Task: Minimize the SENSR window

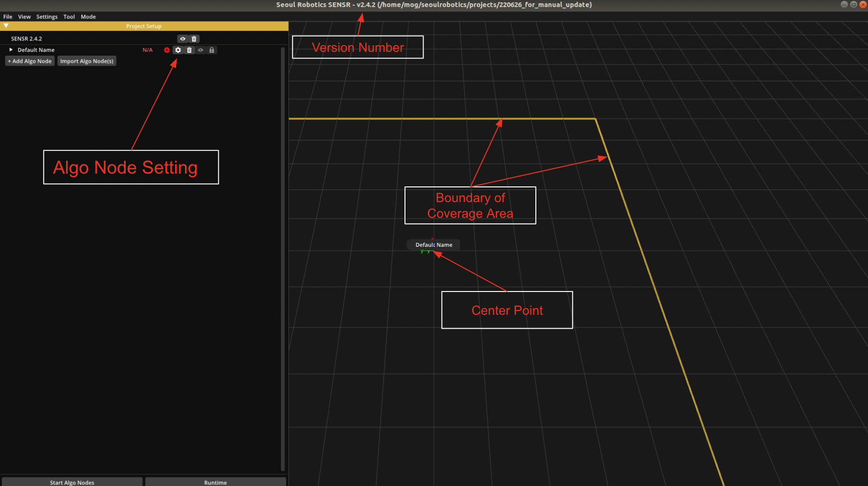Action: click(844, 4)
